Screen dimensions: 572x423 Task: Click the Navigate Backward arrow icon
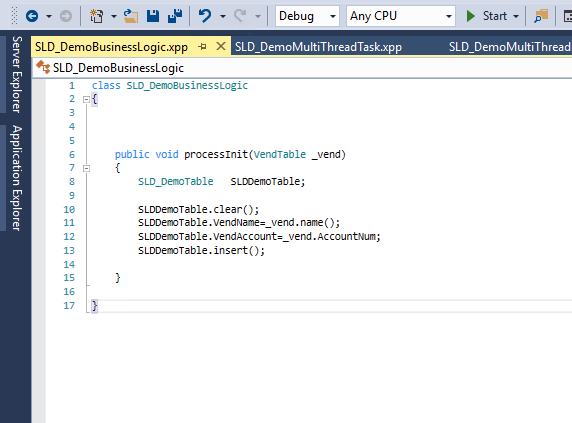[x=32, y=16]
